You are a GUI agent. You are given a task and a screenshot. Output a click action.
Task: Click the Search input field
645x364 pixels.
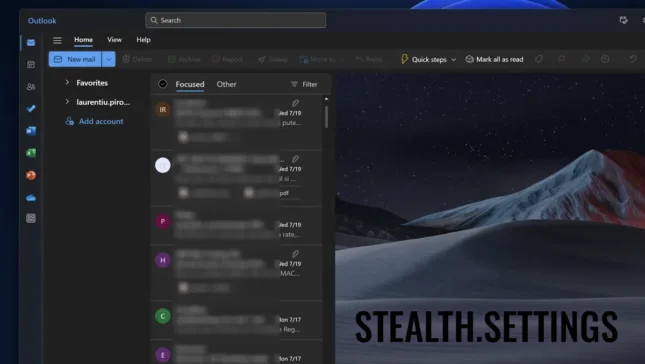[x=235, y=20]
